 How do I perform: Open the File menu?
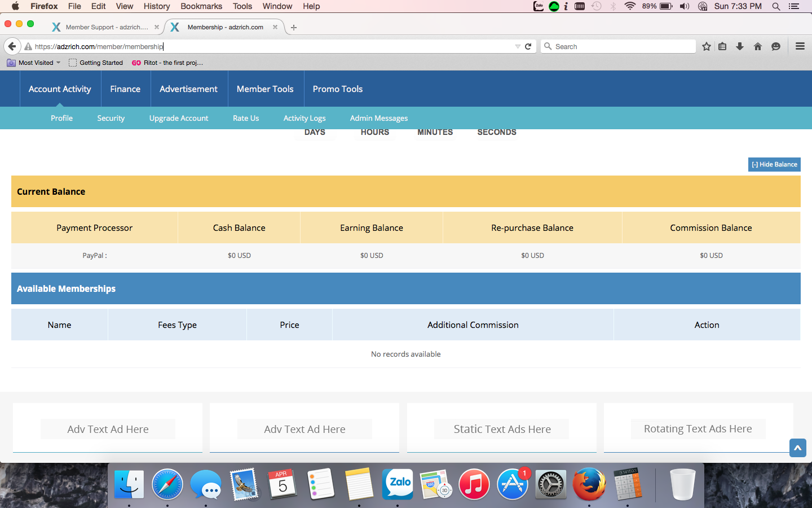click(x=74, y=6)
